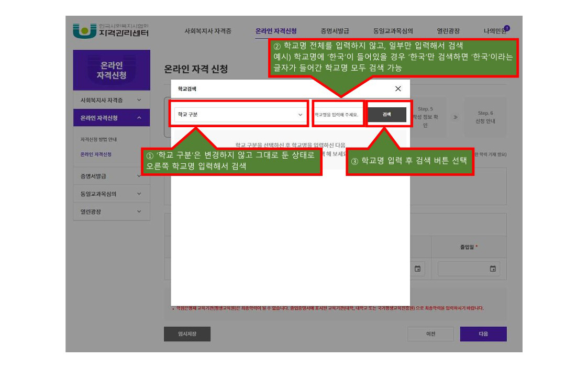The height and width of the screenshot is (368, 588).
Task: Click the 자격관리센터 logo
Action: 111,31
